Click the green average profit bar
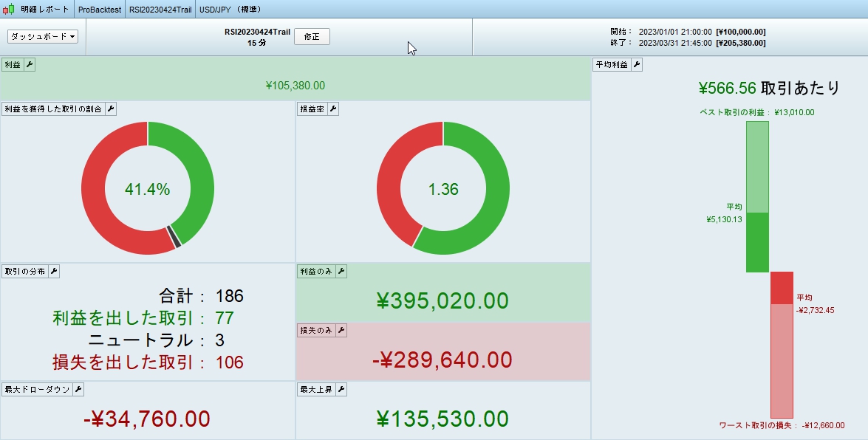Screen dimensions: 868x440 [x=757, y=242]
